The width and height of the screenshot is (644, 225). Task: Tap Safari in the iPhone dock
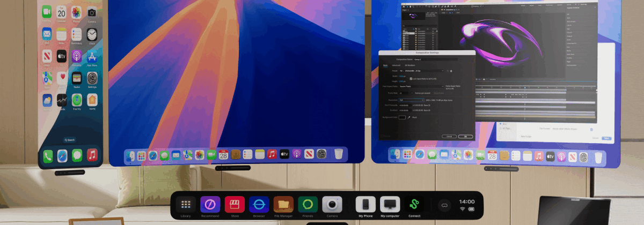[62, 155]
